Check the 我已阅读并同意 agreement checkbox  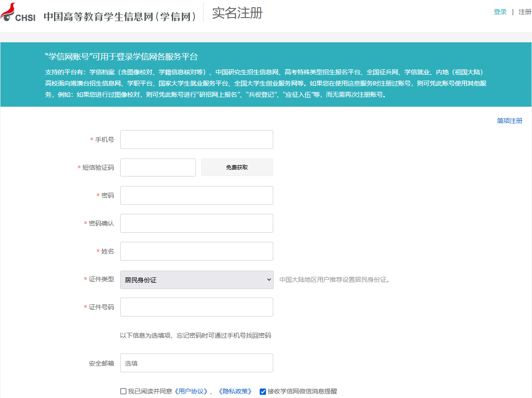pyautogui.click(x=123, y=391)
